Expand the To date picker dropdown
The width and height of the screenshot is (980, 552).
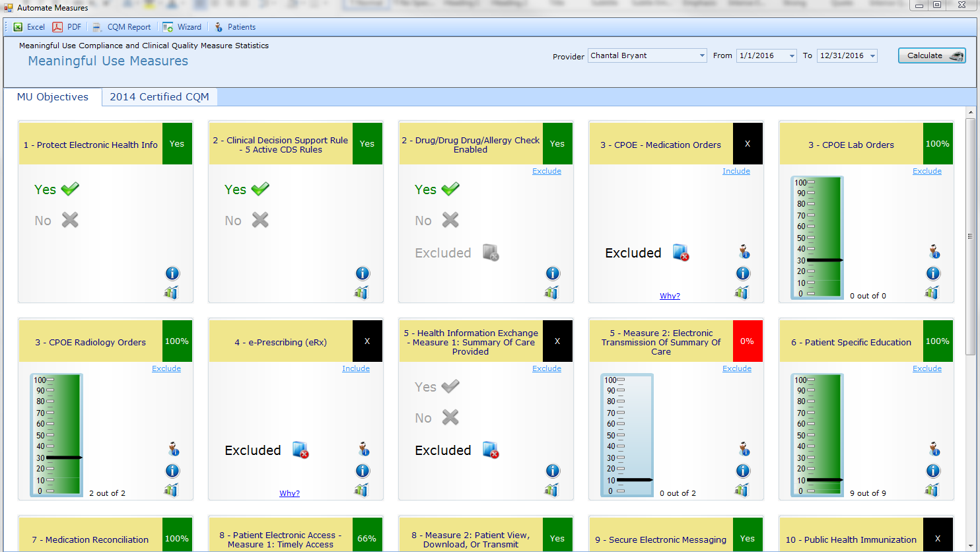(872, 56)
